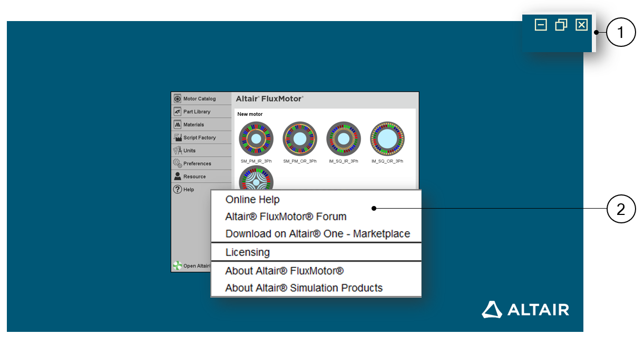Open About Altair Simulation Products
The width and height of the screenshot is (644, 344).
(304, 288)
